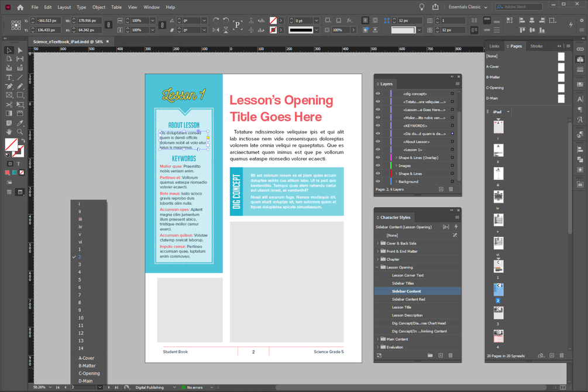Select the Type tool
Viewport: 588px width, 392px height.
[x=9, y=77]
